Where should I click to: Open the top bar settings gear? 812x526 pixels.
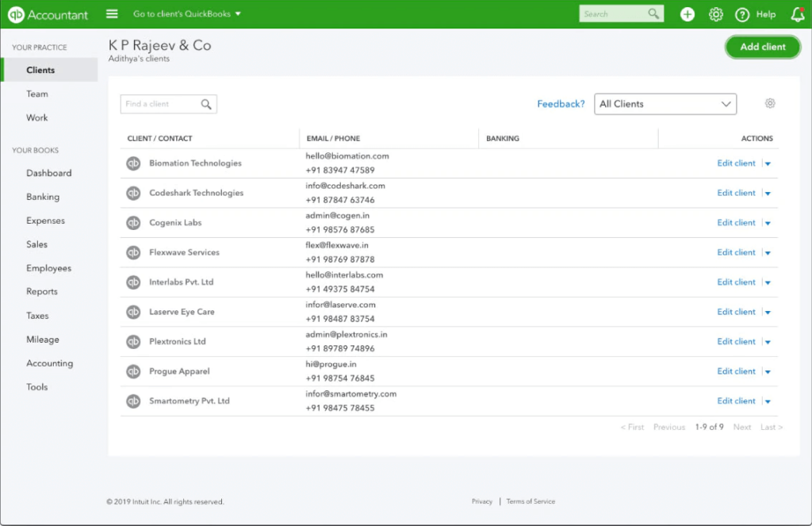click(716, 14)
